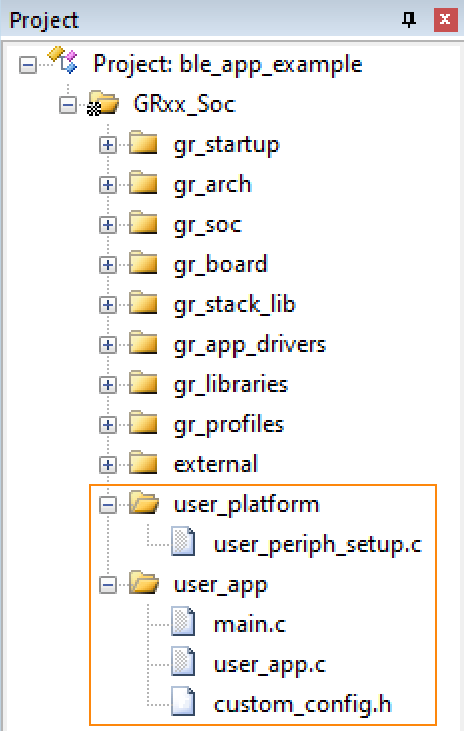Close the Project panel

click(445, 20)
